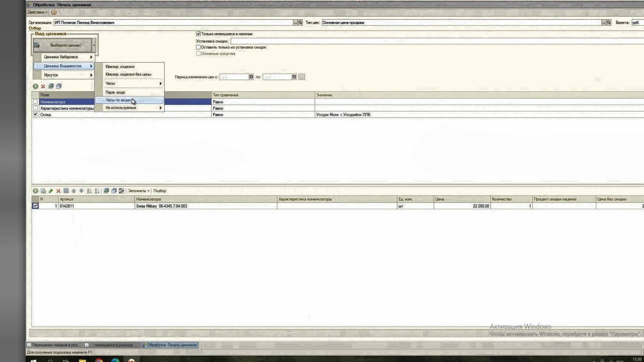Select Ювелир. изделия menu item
Screen dimensions: 644x362
[x=129, y=67]
